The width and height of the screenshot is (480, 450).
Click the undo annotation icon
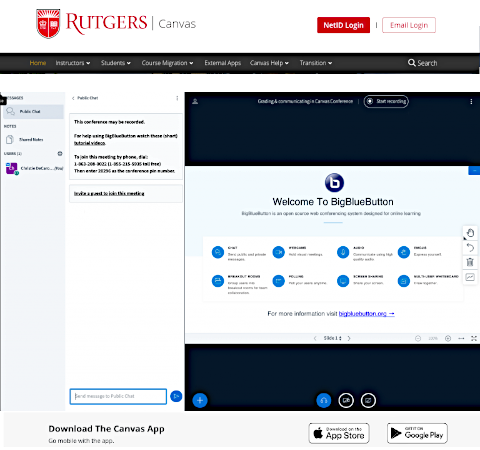click(x=470, y=247)
